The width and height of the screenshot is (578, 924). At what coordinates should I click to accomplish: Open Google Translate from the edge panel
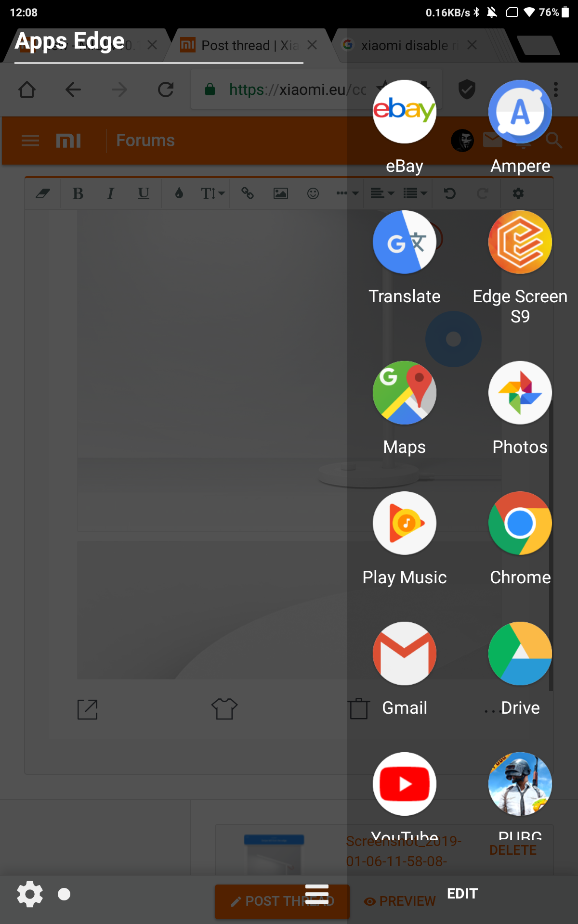coord(405,242)
